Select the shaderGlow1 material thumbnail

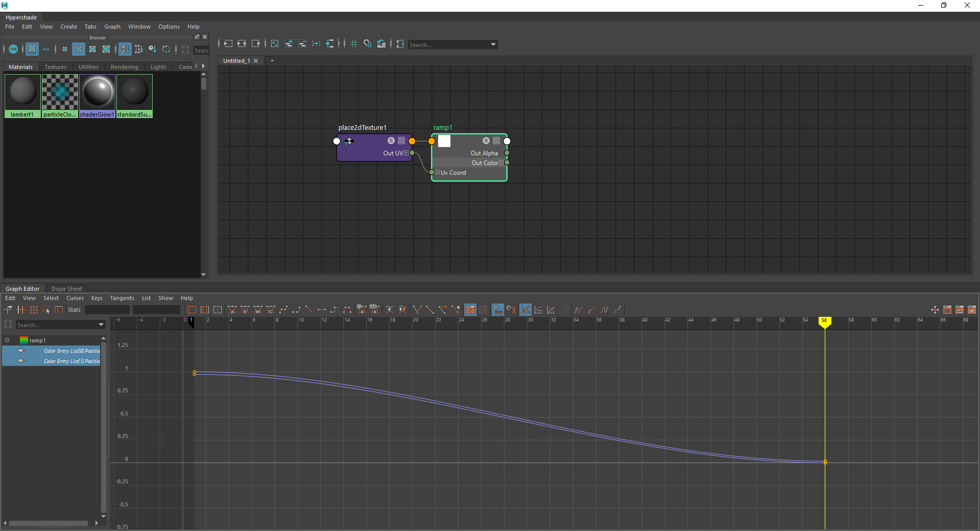tap(97, 96)
